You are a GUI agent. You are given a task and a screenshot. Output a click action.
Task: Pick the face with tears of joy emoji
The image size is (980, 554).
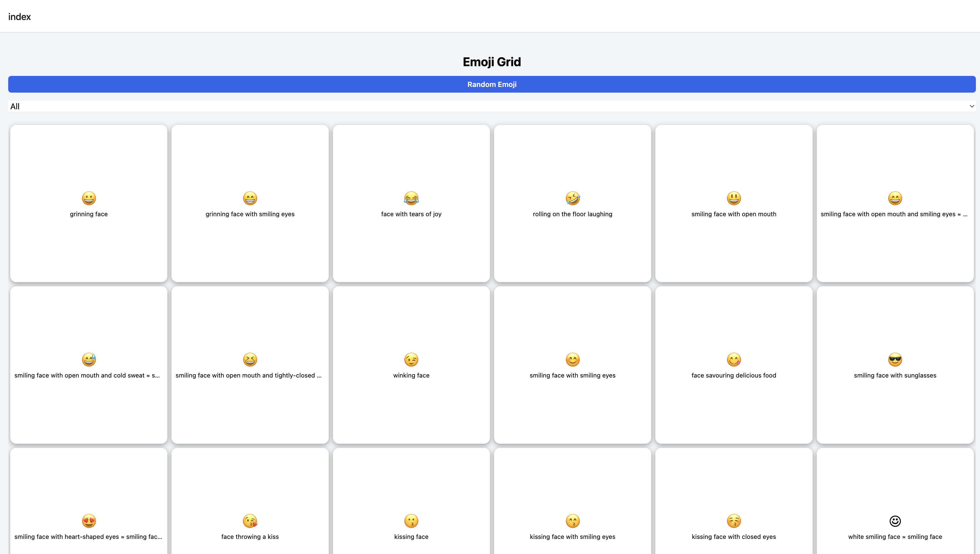click(411, 198)
